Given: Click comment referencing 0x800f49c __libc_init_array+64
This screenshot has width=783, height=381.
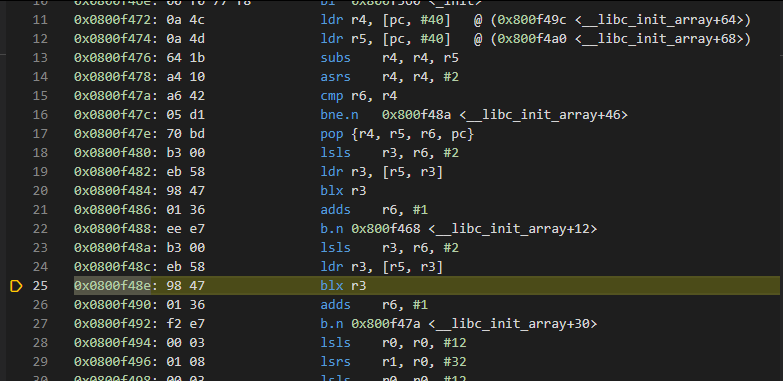Looking at the screenshot, I should click(x=612, y=20).
